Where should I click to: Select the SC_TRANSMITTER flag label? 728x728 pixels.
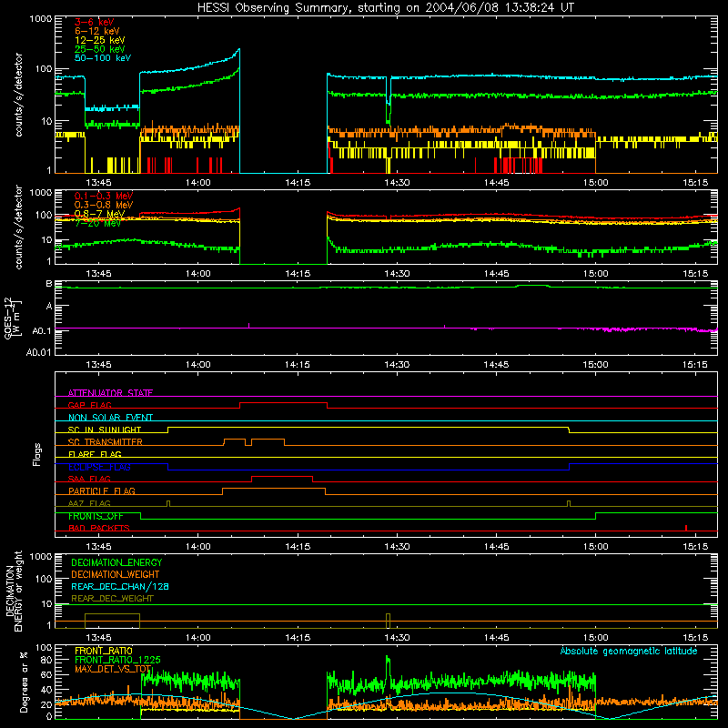tap(105, 442)
